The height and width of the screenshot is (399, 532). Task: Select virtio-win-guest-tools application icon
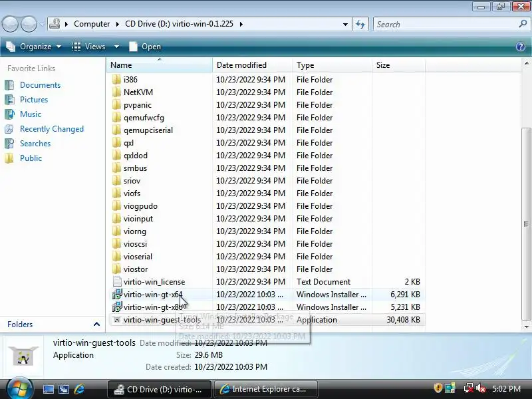[117, 320]
